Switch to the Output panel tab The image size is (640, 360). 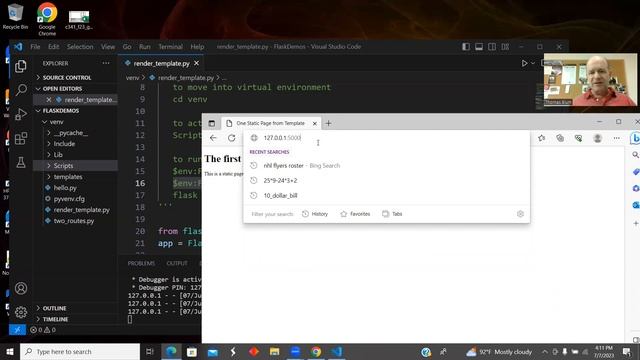pos(177,263)
